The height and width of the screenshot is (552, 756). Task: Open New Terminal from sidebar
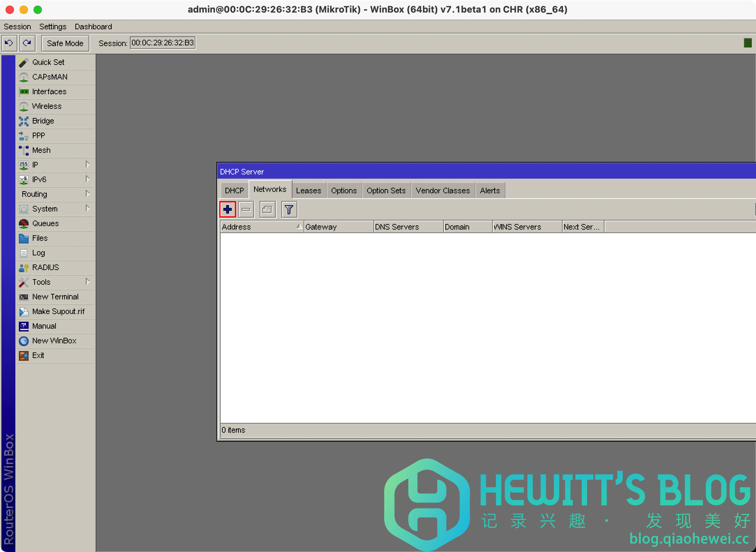click(55, 297)
